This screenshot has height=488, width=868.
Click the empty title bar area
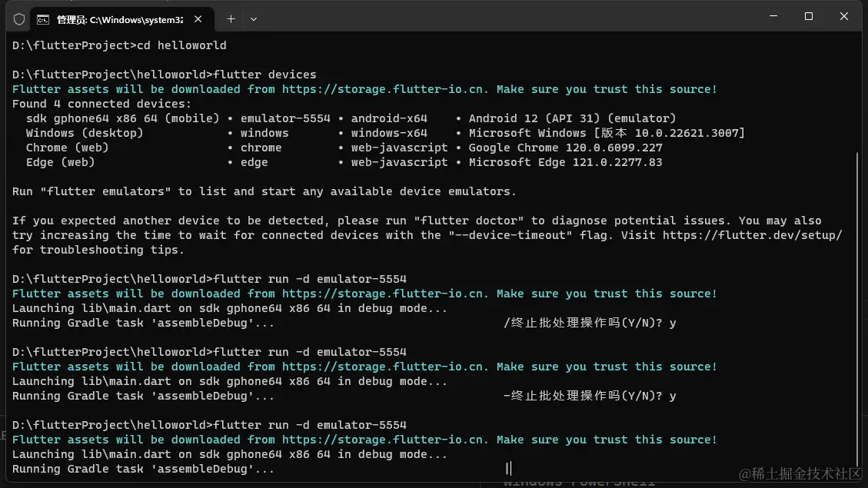click(500, 17)
